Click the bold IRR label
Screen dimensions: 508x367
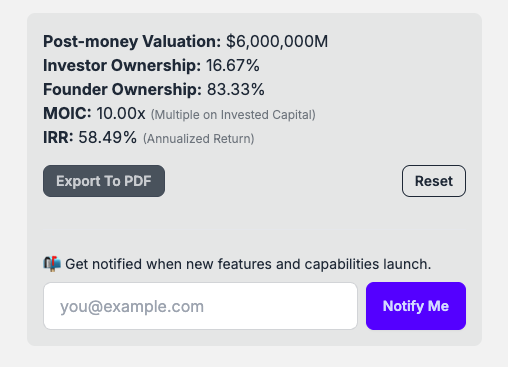pyautogui.click(x=58, y=137)
